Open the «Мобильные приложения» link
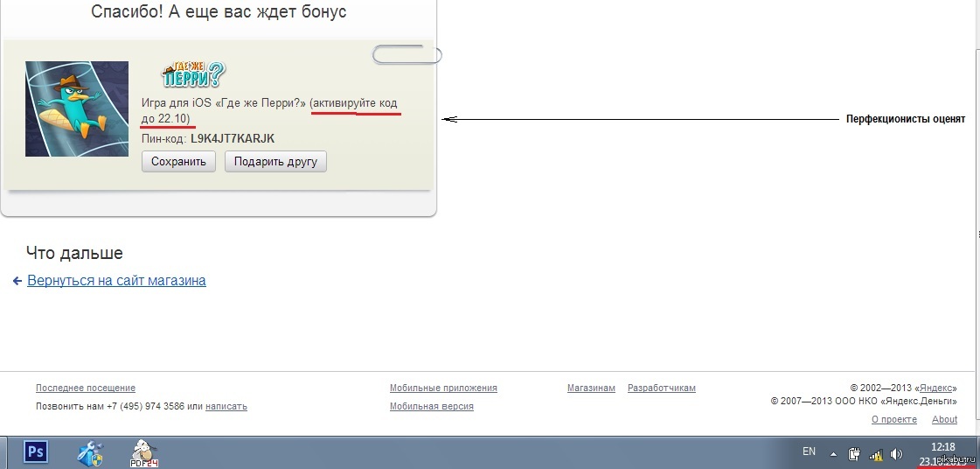 coord(443,388)
